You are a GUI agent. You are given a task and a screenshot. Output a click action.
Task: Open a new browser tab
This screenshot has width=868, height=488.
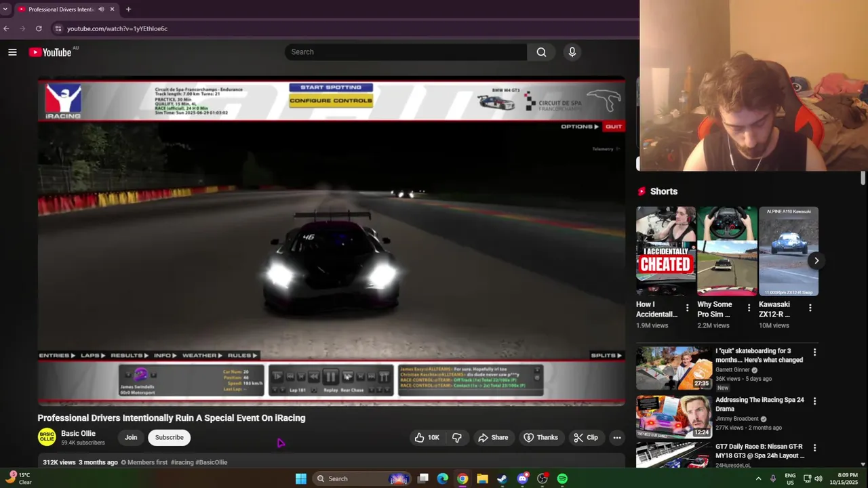click(128, 9)
